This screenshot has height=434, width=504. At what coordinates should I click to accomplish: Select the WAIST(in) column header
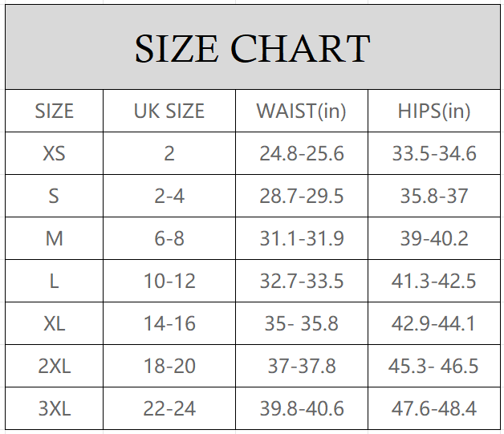pyautogui.click(x=301, y=111)
